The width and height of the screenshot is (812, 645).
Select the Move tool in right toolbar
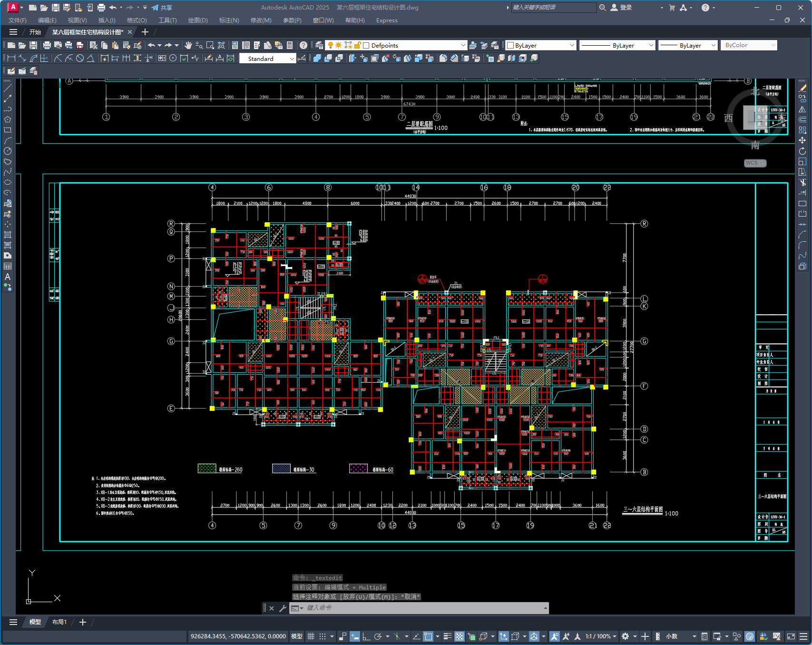(802, 140)
